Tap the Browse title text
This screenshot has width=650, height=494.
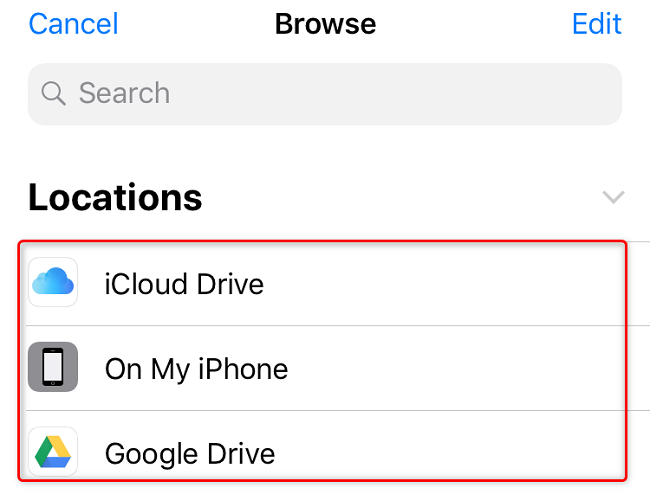point(325,24)
